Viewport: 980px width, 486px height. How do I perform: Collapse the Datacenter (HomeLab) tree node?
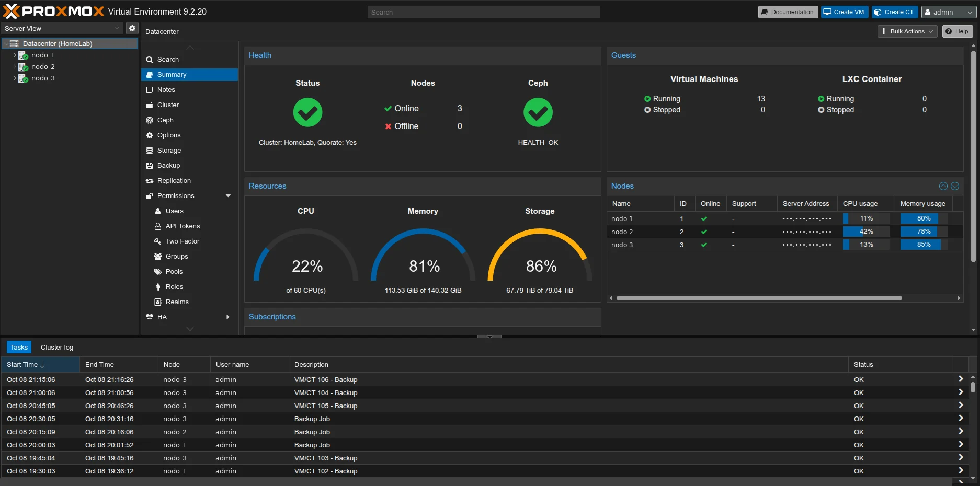pos(6,44)
